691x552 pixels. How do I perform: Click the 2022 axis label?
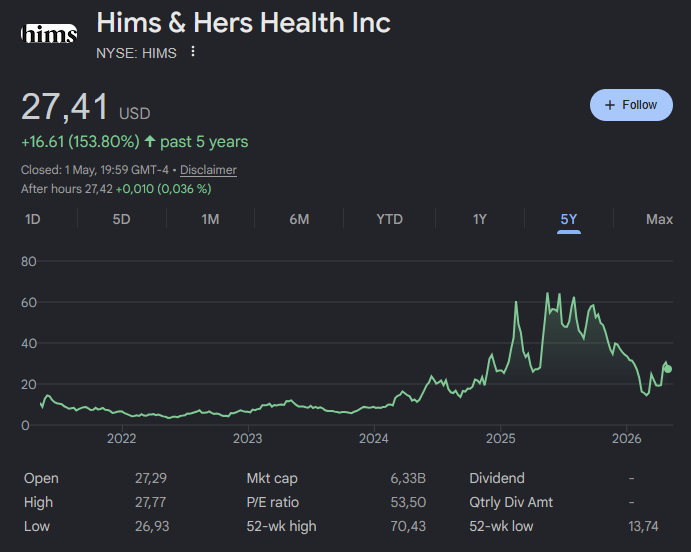coord(122,438)
